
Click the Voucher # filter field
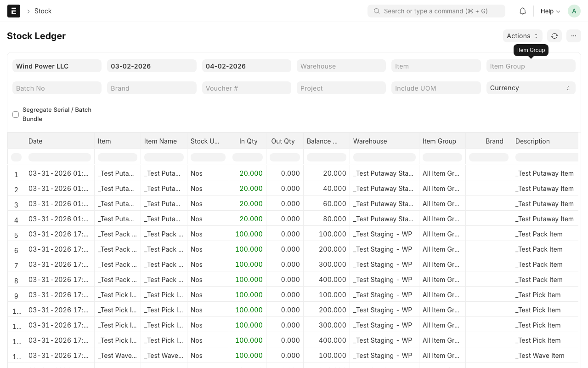246,88
